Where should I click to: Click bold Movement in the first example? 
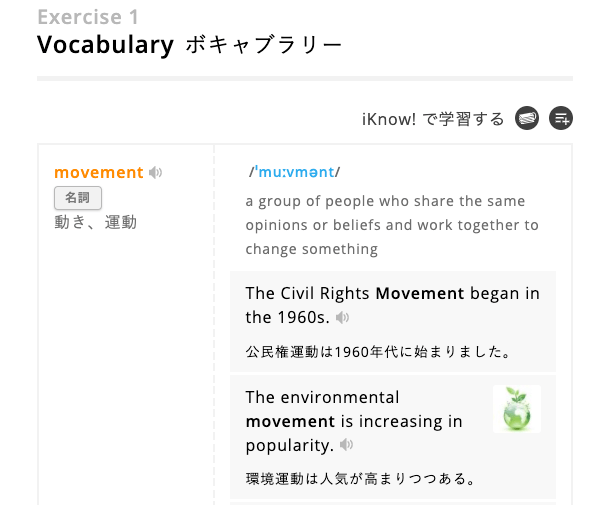click(419, 293)
